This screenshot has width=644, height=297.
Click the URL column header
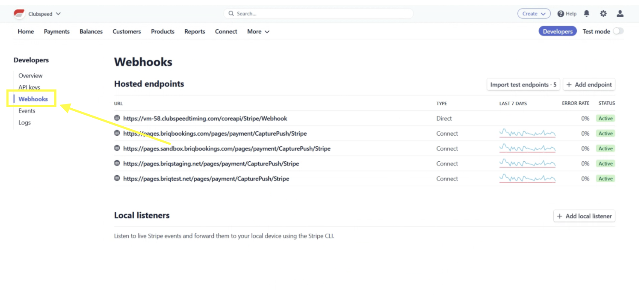click(x=118, y=104)
